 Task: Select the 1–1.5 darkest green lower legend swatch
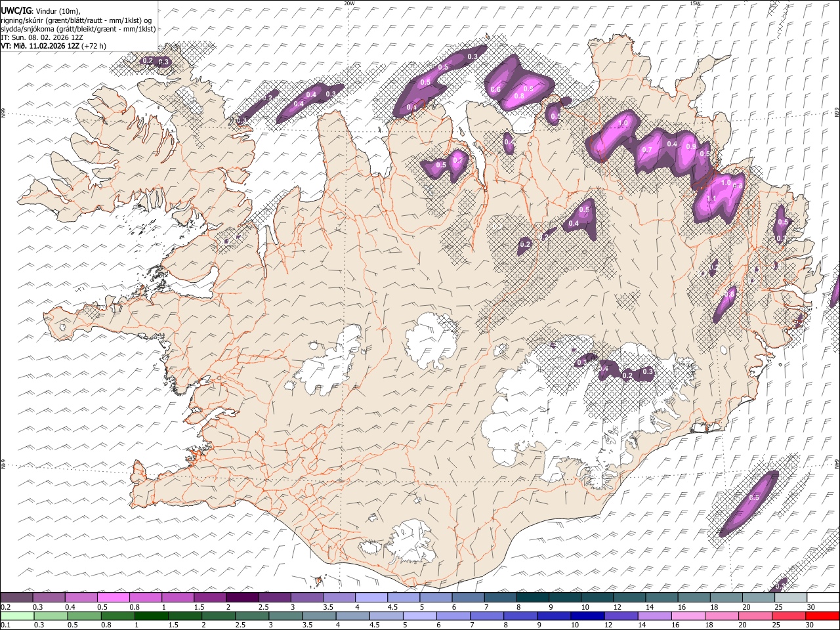click(152, 616)
